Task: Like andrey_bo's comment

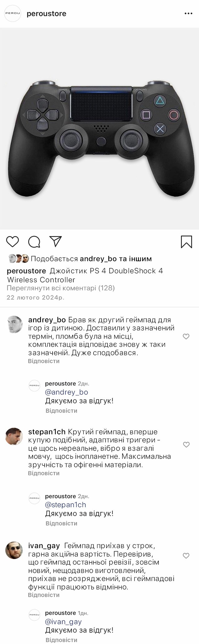Action: [x=186, y=337]
